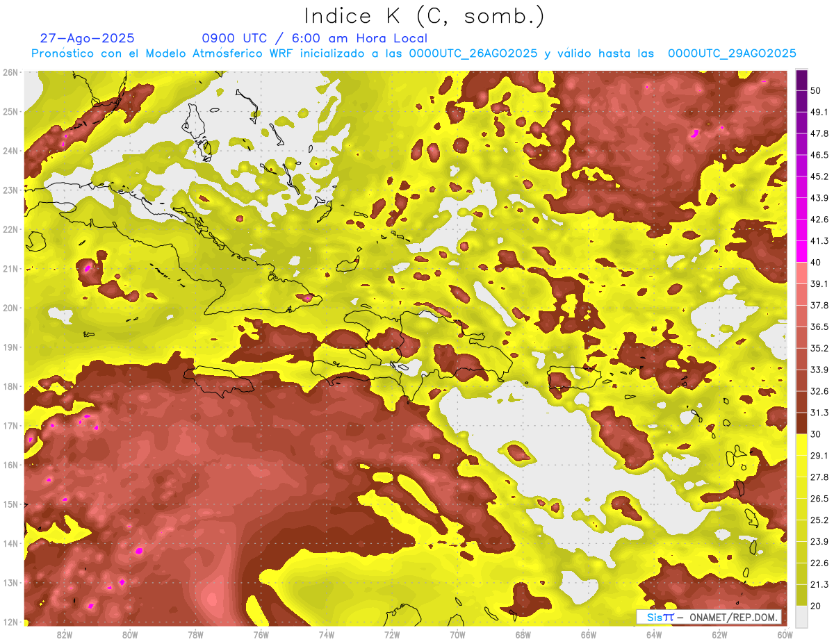Screen dimensions: 834x644
Task: Click legend value '26.5'
Action: [819, 498]
